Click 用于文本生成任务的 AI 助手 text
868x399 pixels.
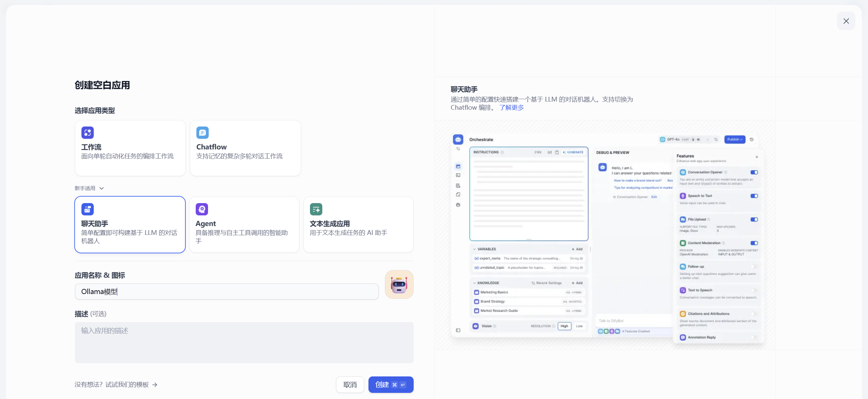[348, 233]
